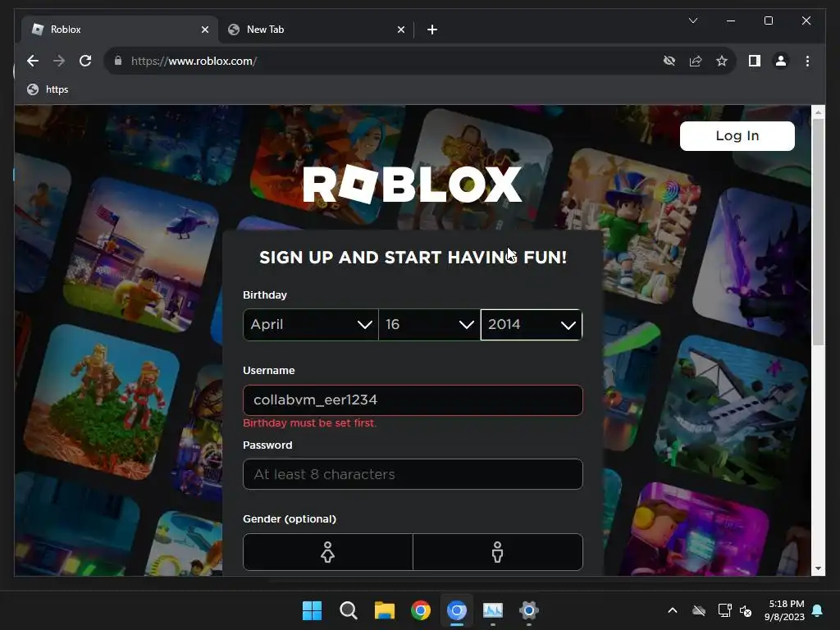This screenshot has width=840, height=630.
Task: Close the Roblox tab
Action: (204, 30)
